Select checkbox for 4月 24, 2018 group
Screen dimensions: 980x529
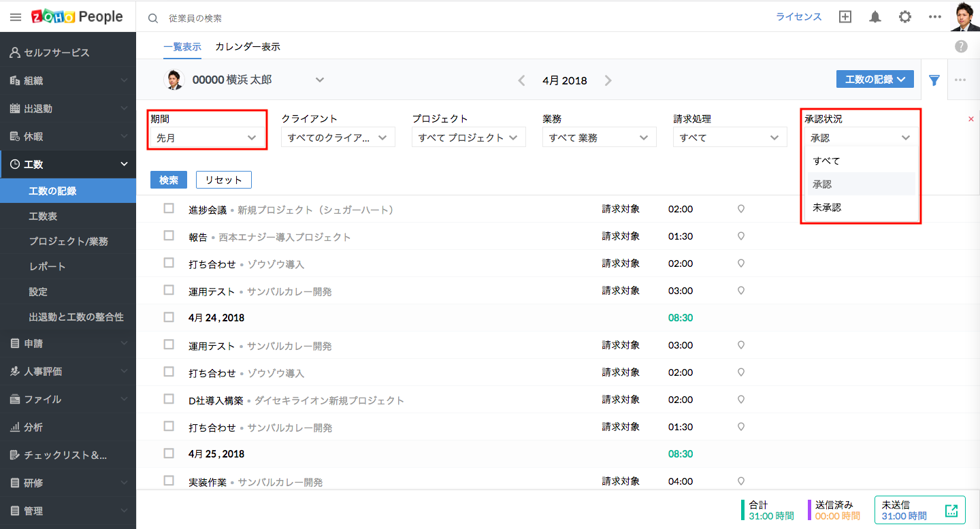[x=169, y=317]
